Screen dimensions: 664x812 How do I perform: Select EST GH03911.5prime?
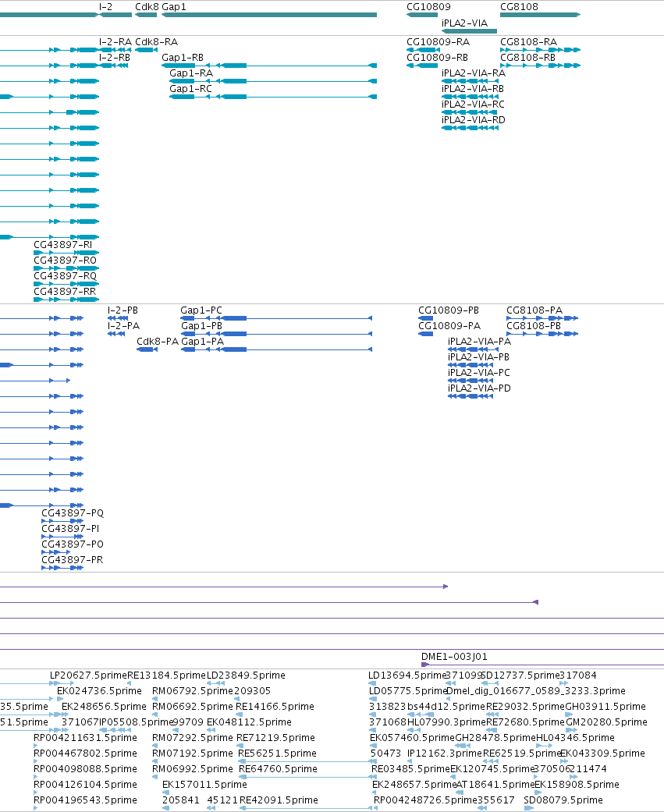pos(605,707)
